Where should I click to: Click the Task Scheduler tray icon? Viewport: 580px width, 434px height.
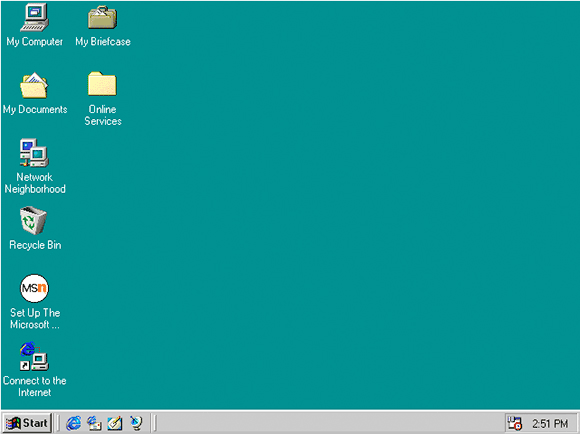tap(515, 423)
